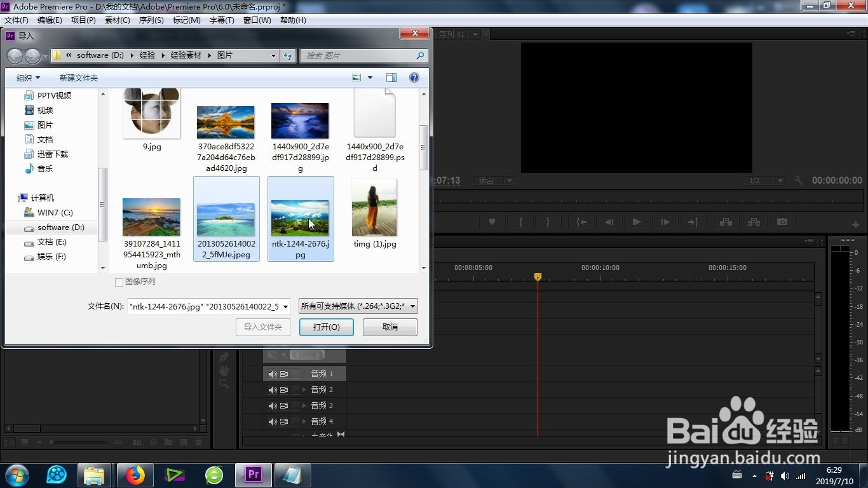This screenshot has width=868, height=488.
Task: Click the Mark Out brace icon
Action: click(x=547, y=222)
